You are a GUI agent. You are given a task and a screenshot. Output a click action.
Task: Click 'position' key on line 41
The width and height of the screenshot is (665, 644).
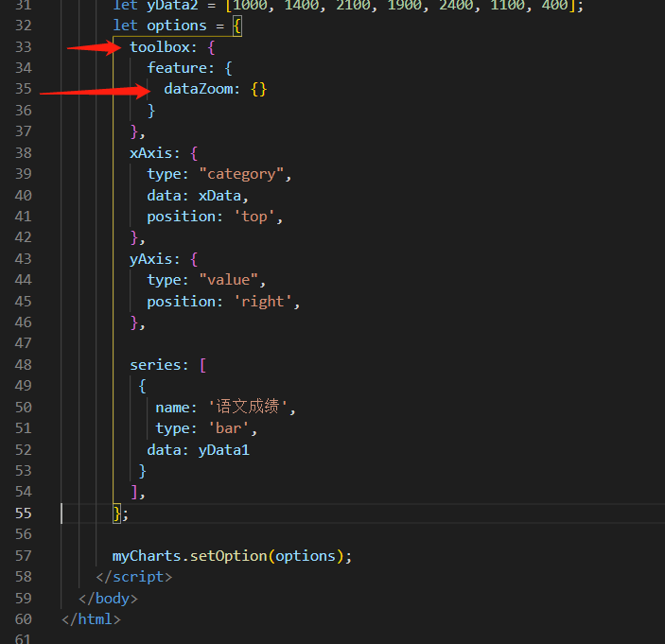tap(181, 218)
